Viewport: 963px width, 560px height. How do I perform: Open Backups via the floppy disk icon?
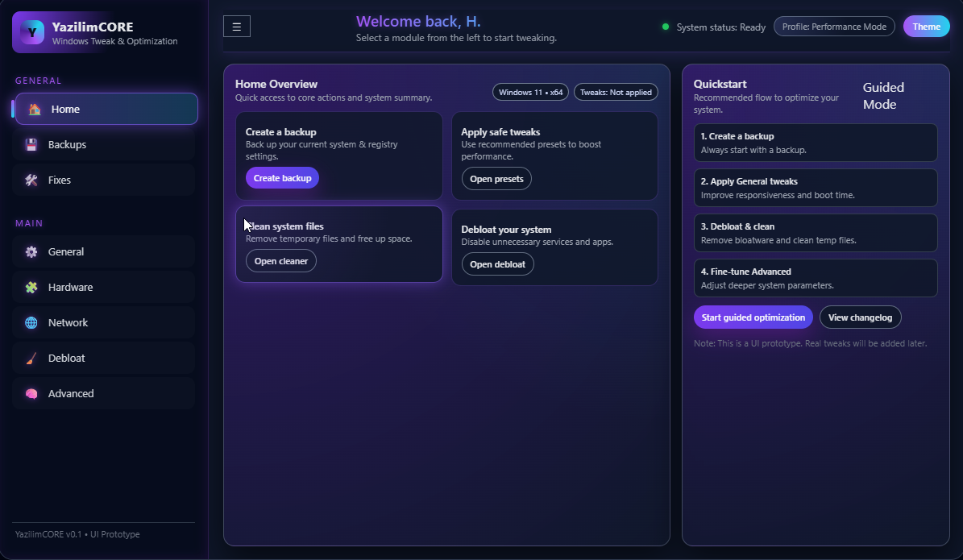[x=30, y=144]
